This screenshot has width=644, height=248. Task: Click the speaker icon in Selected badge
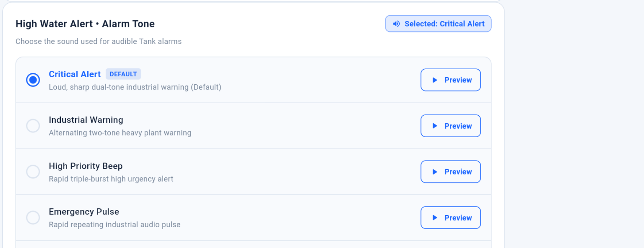tap(396, 24)
